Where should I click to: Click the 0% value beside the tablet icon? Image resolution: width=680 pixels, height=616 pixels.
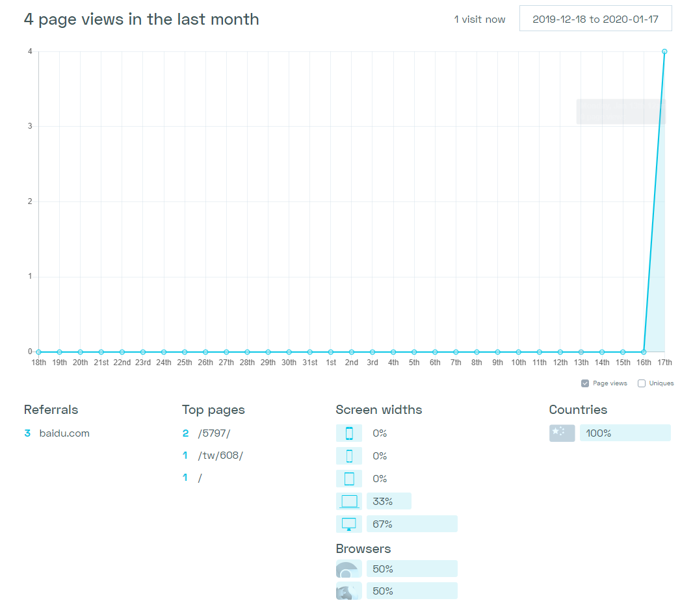click(x=380, y=479)
